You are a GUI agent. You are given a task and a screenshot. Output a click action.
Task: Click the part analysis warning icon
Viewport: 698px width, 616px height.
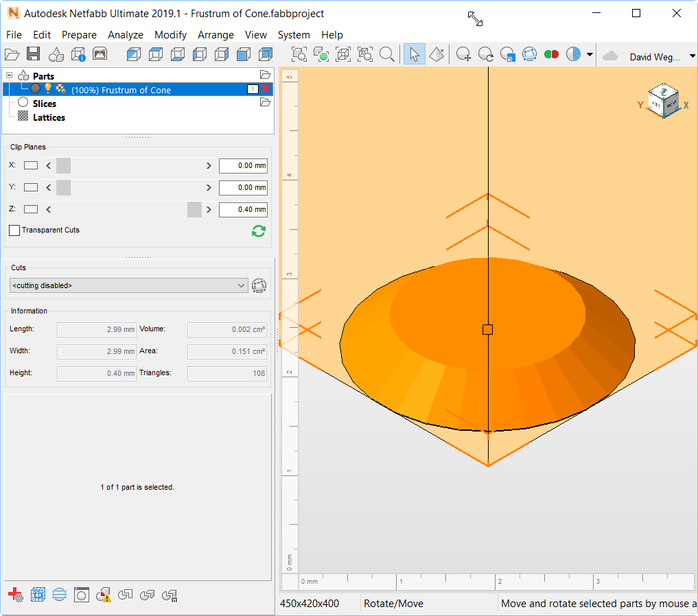coord(104,595)
